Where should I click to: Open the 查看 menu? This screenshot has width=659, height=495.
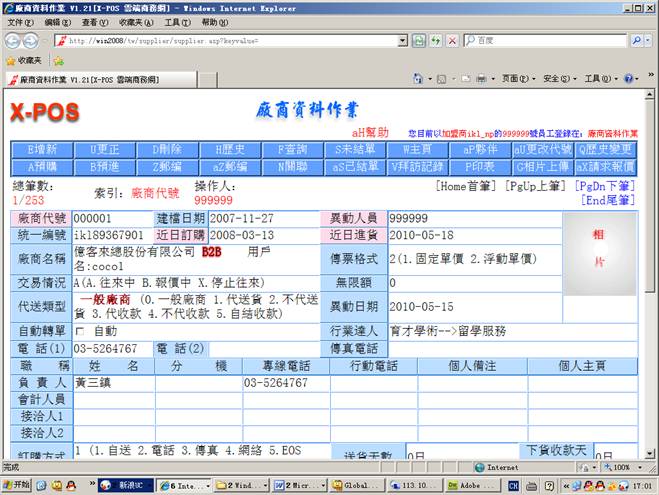[x=94, y=22]
